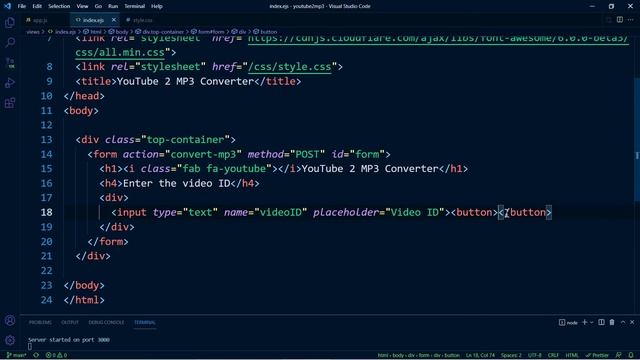Image resolution: width=640 pixels, height=360 pixels.
Task: Open the View menu
Action: pos(82,6)
